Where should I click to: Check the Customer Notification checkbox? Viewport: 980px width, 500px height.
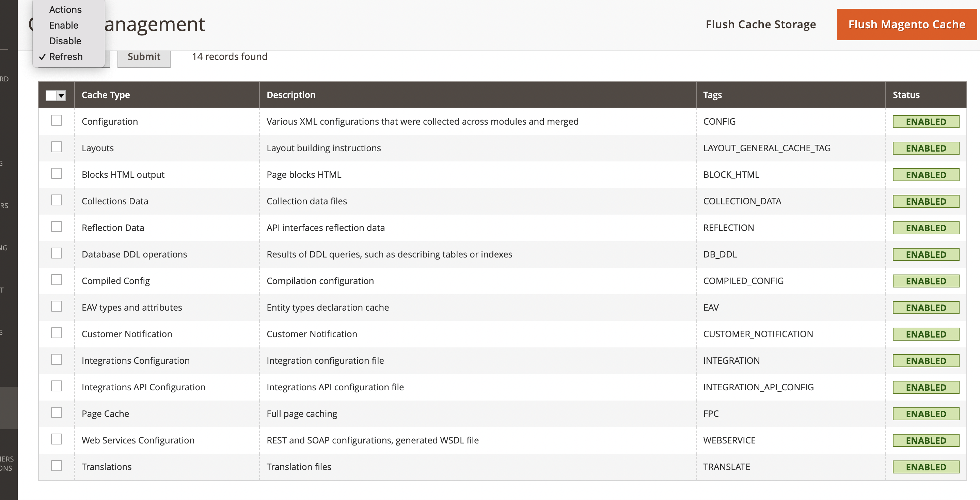[56, 332]
